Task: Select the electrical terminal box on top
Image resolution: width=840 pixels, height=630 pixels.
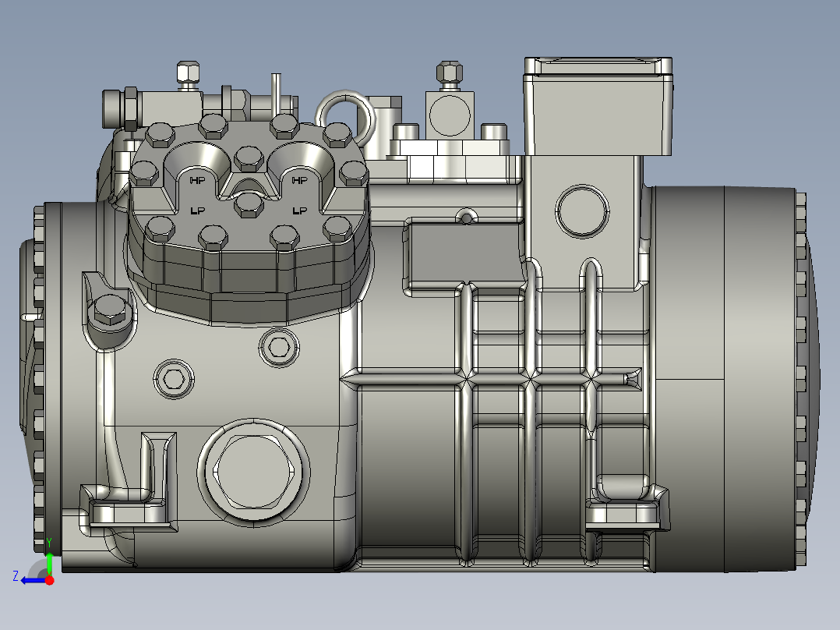Action: pyautogui.click(x=598, y=106)
